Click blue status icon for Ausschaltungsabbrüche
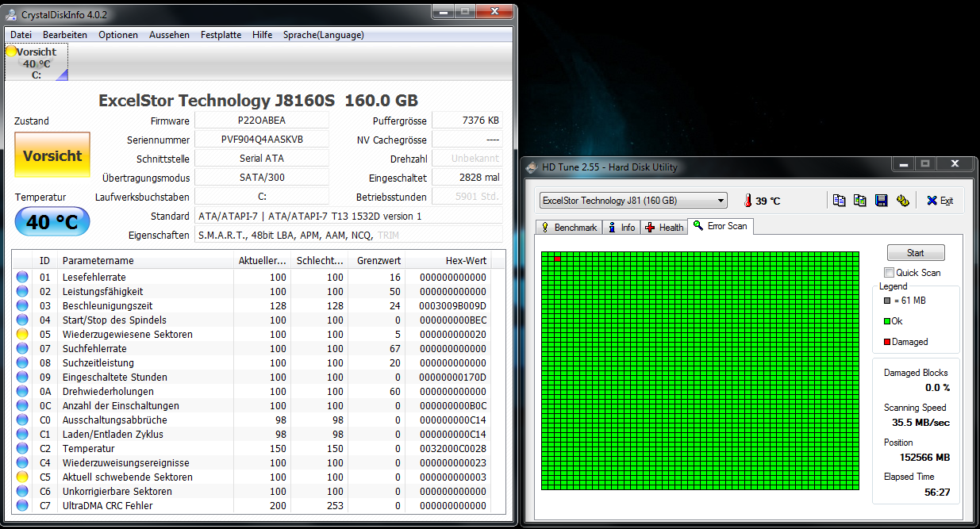Screen dimensions: 980x529 (22, 420)
